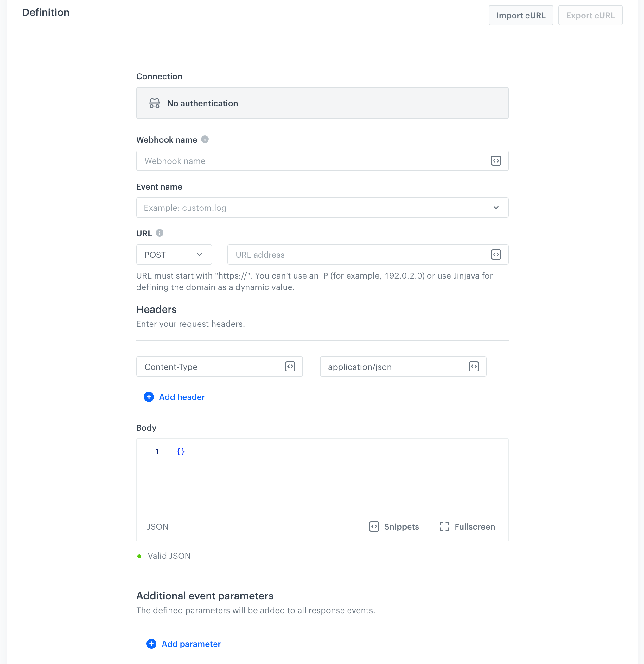Click the snippet icon in Webhook name field
Image resolution: width=644 pixels, height=664 pixels.
point(496,161)
